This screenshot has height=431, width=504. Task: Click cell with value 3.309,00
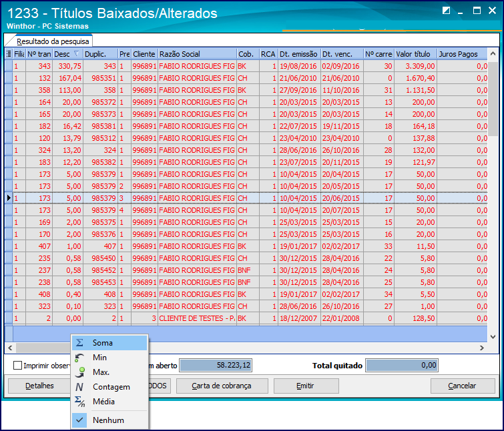pyautogui.click(x=416, y=66)
